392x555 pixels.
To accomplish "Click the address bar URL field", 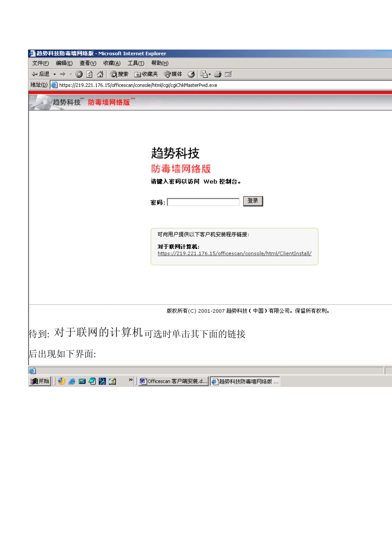I will pyautogui.click(x=221, y=85).
